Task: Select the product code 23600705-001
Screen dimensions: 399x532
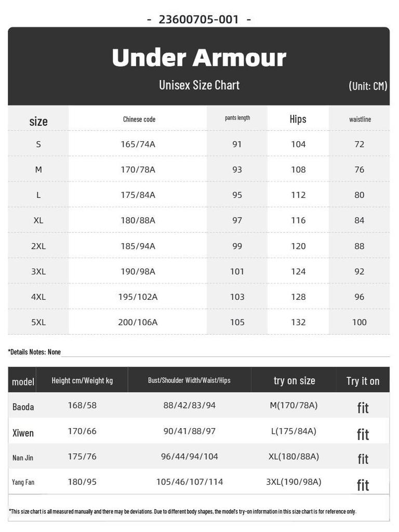Action: pos(199,19)
